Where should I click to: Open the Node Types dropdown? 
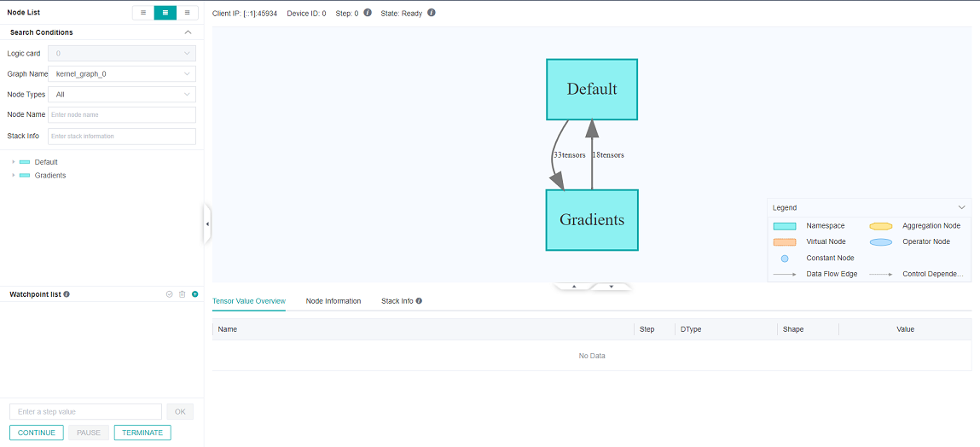point(121,95)
